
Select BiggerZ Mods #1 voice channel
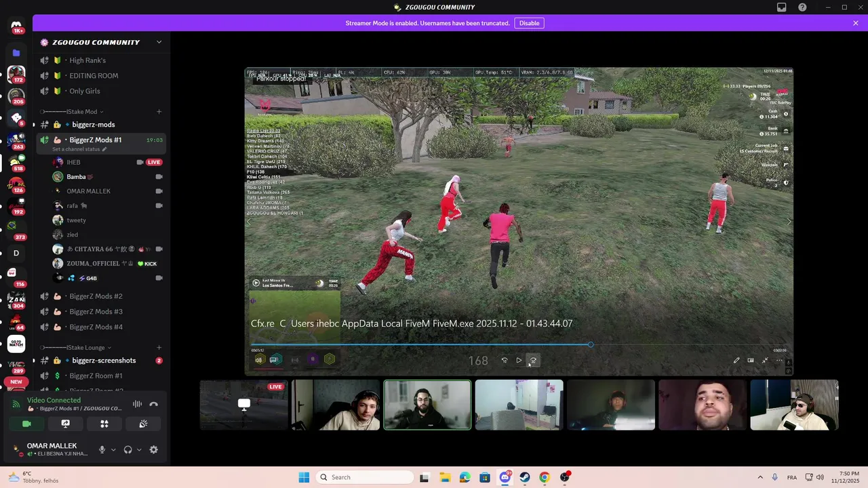pos(102,140)
